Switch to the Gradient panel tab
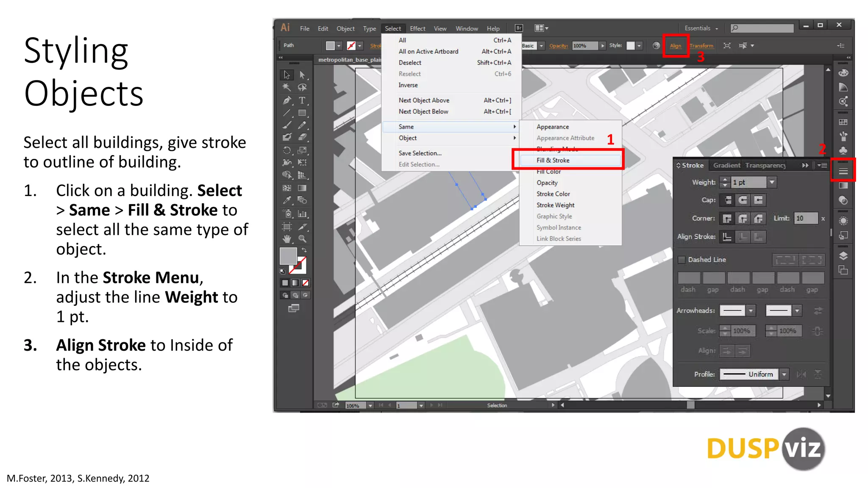868x488 pixels. (x=726, y=165)
